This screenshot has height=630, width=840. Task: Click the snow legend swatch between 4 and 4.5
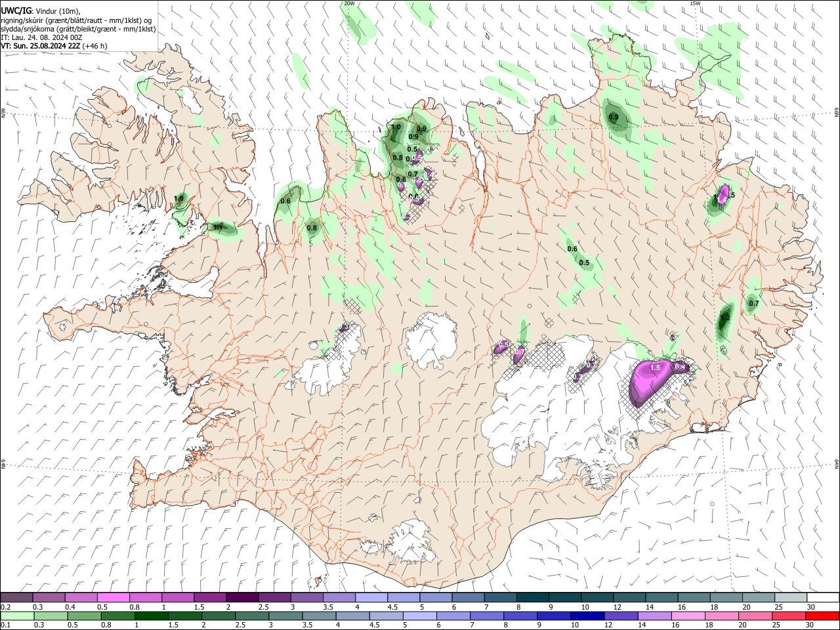click(371, 597)
